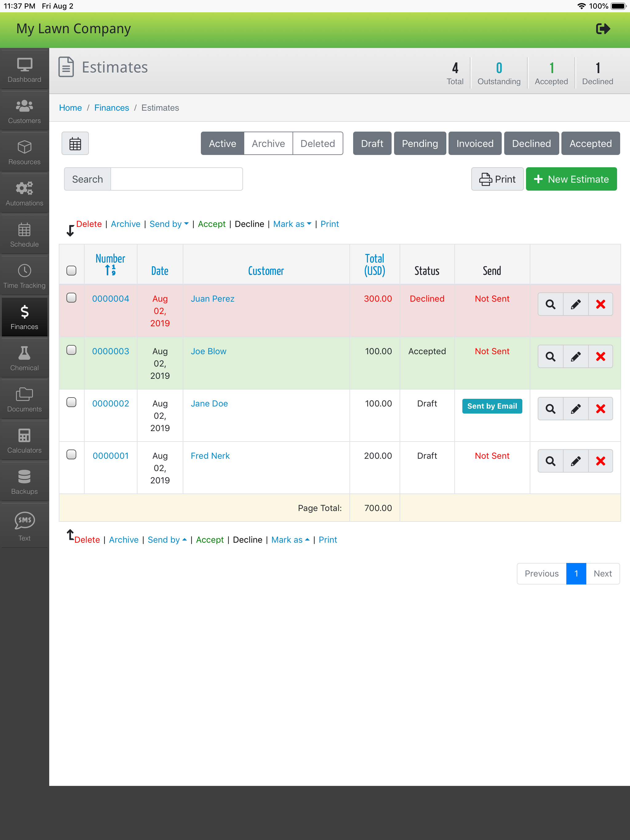Viewport: 630px width, 840px height.
Task: Select the checkbox for Juan Perez estimate
Action: (x=71, y=298)
